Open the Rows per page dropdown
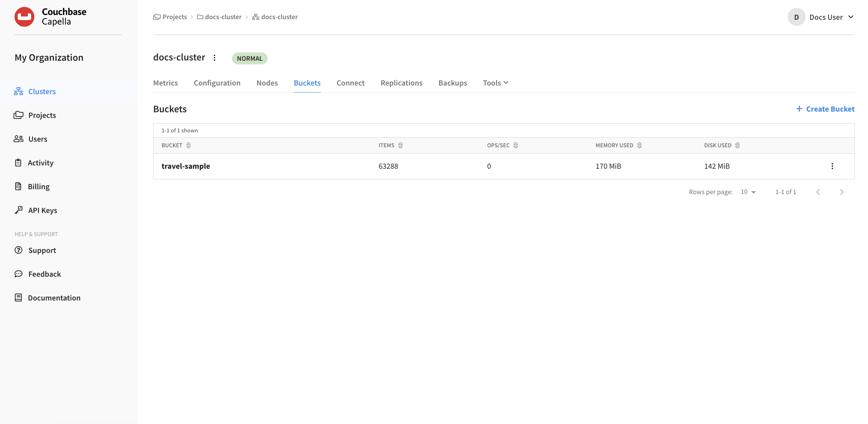The width and height of the screenshot is (868, 424). [x=748, y=192]
